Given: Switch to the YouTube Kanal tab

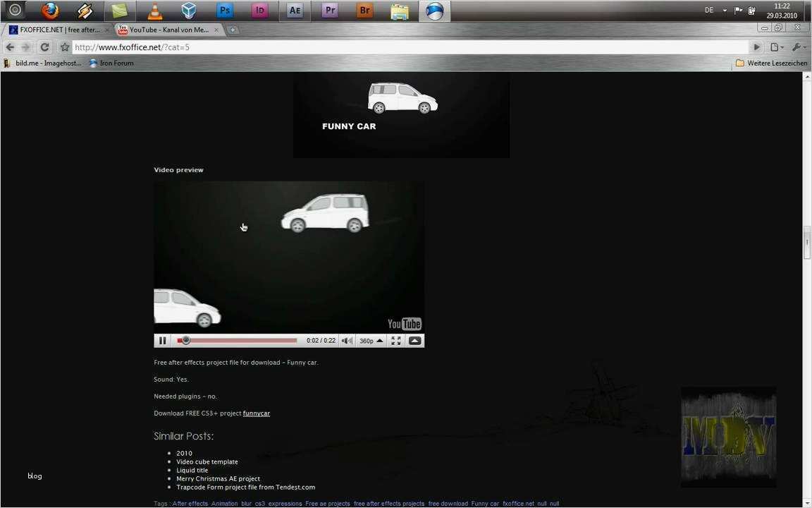Looking at the screenshot, I should point(169,30).
